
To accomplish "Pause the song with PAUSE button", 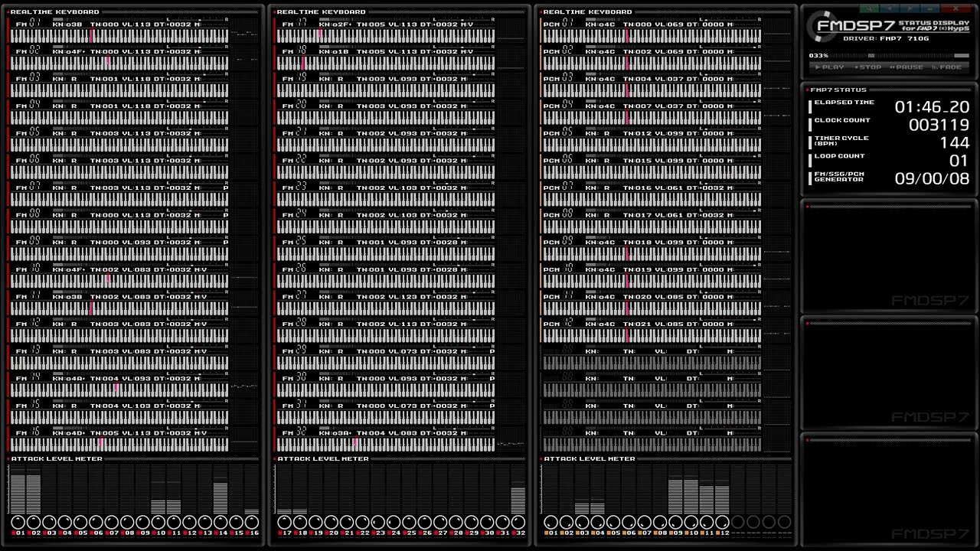I will point(906,67).
